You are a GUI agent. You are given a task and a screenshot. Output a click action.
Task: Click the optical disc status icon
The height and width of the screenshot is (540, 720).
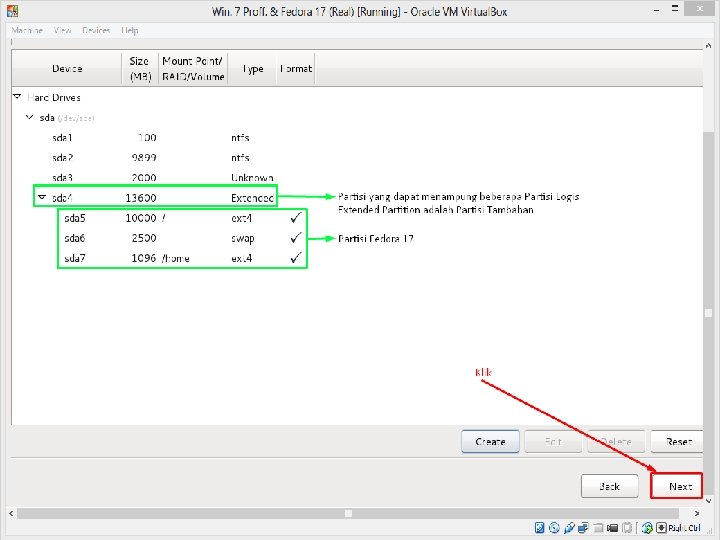(x=554, y=528)
